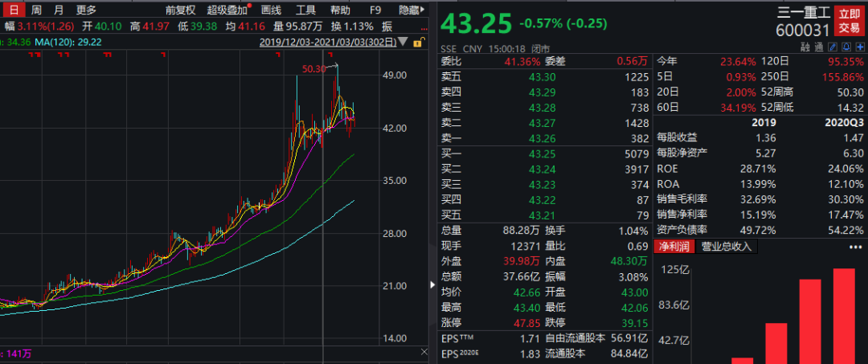Click the 2019 column header
The width and height of the screenshot is (868, 364).
click(764, 123)
